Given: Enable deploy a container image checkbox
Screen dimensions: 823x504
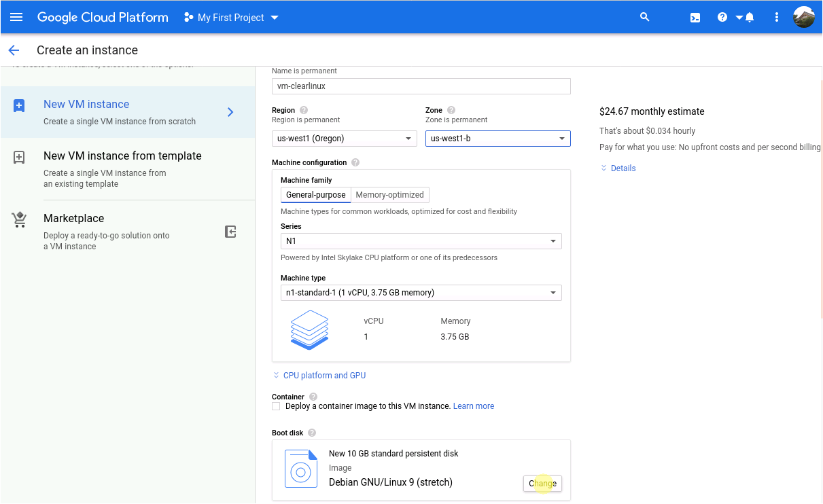Looking at the screenshot, I should 276,406.
